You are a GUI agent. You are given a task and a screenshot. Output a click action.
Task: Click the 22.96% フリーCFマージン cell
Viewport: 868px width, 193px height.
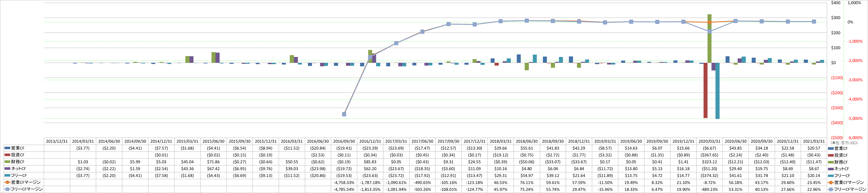(x=814, y=189)
